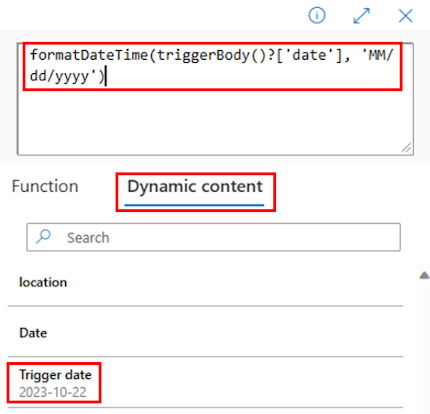430x414 pixels.
Task: Click the sample value 2023-10-22
Action: tap(53, 392)
